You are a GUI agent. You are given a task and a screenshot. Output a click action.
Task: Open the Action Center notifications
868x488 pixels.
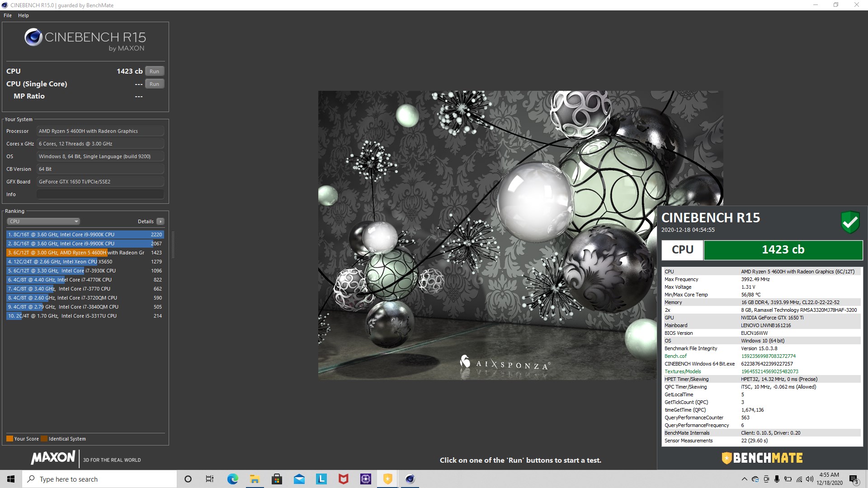pyautogui.click(x=854, y=479)
